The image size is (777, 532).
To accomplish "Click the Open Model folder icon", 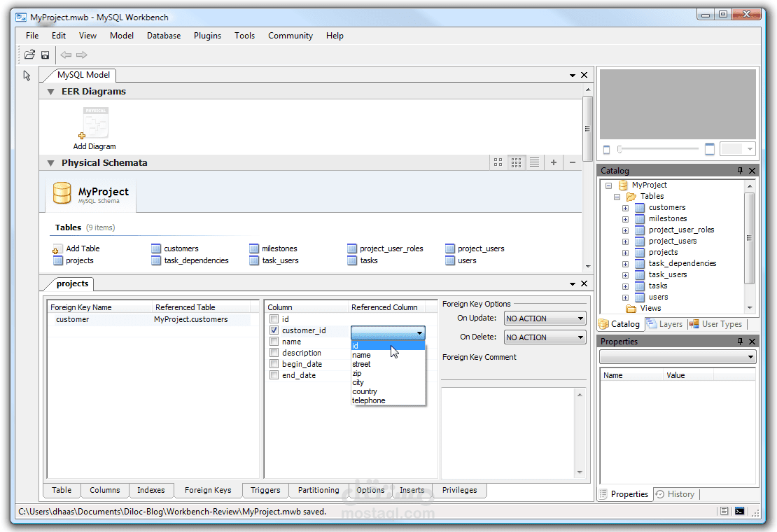I will pos(29,55).
